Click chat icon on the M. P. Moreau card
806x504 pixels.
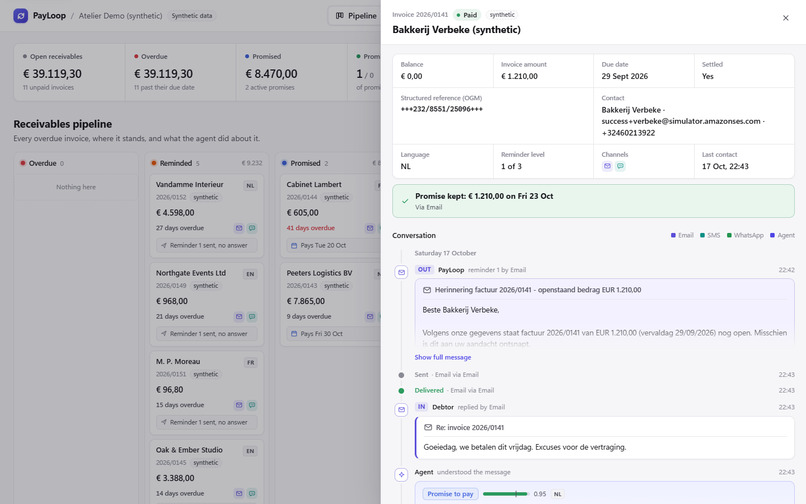pos(252,405)
